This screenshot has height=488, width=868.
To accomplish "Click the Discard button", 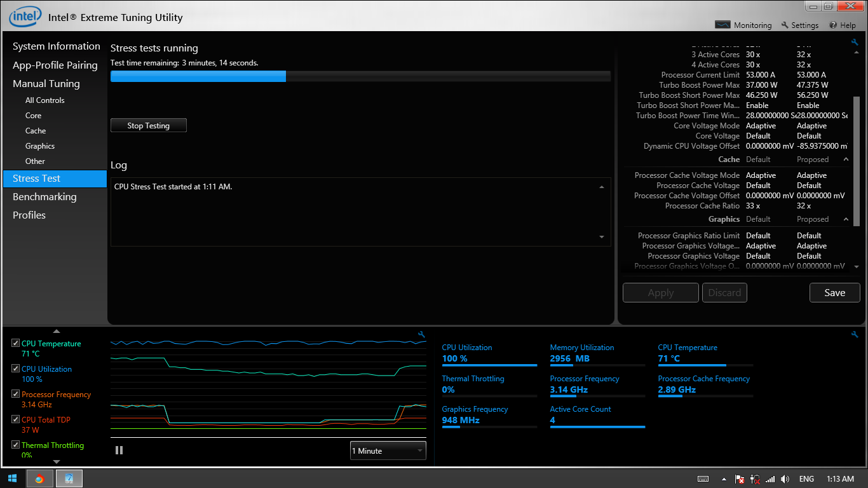I will tap(724, 292).
